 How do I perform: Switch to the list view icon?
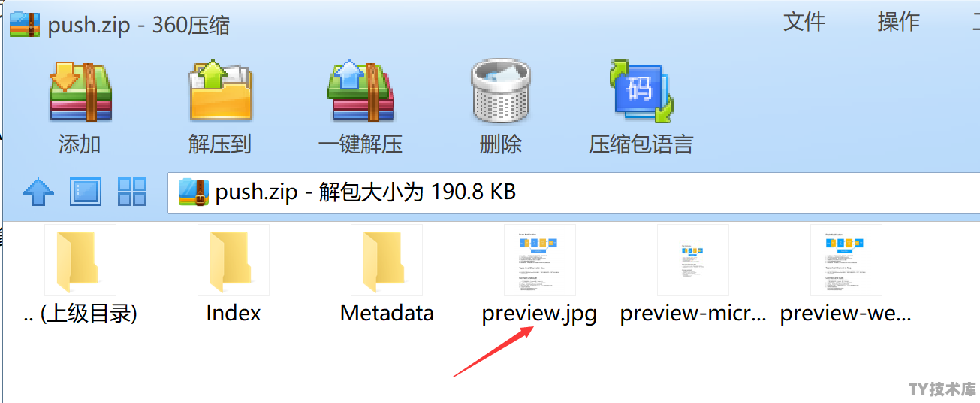(x=86, y=192)
